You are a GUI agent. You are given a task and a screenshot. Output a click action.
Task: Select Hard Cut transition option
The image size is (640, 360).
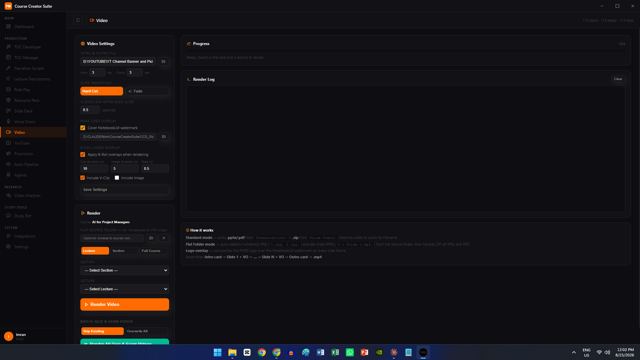coord(102,91)
